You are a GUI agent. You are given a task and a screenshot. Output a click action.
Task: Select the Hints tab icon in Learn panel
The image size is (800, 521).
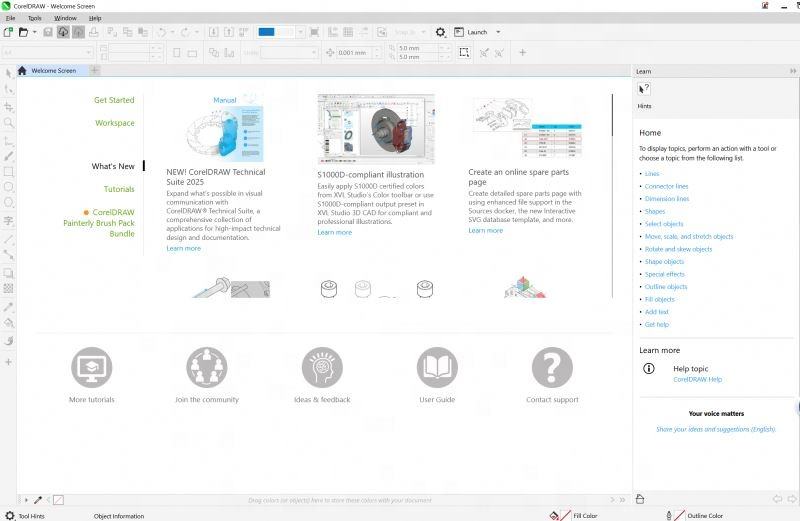pos(644,89)
